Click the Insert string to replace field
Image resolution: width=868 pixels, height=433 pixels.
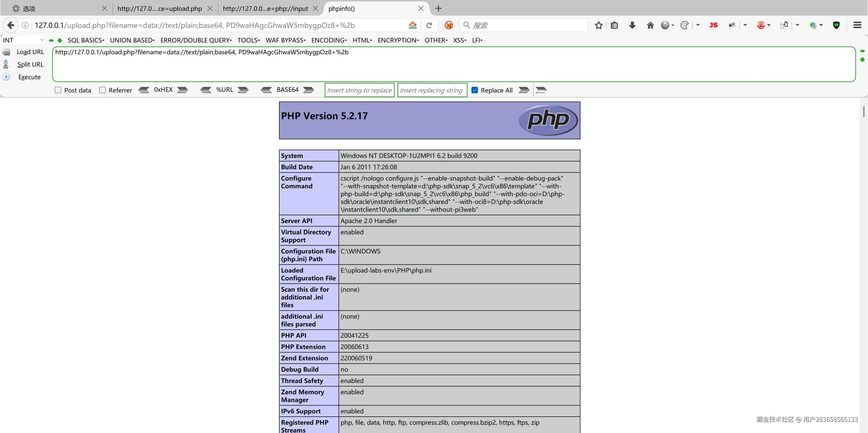point(359,90)
